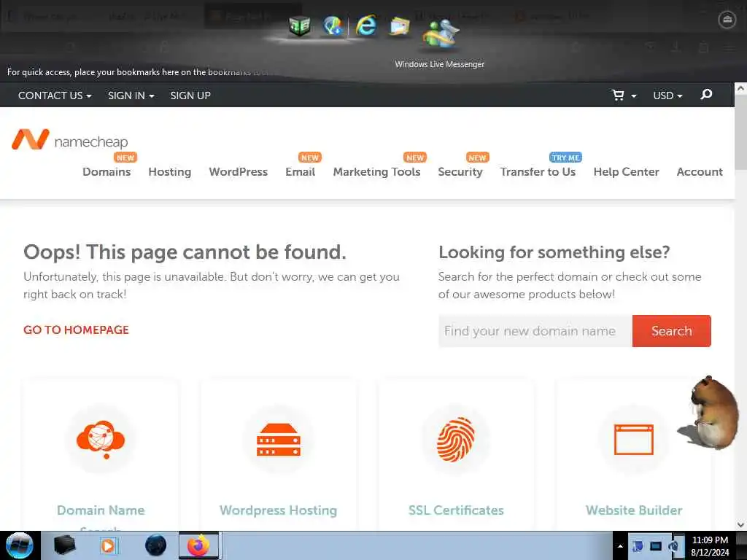The width and height of the screenshot is (747, 560).
Task: Open the shopping cart icon
Action: [x=618, y=96]
